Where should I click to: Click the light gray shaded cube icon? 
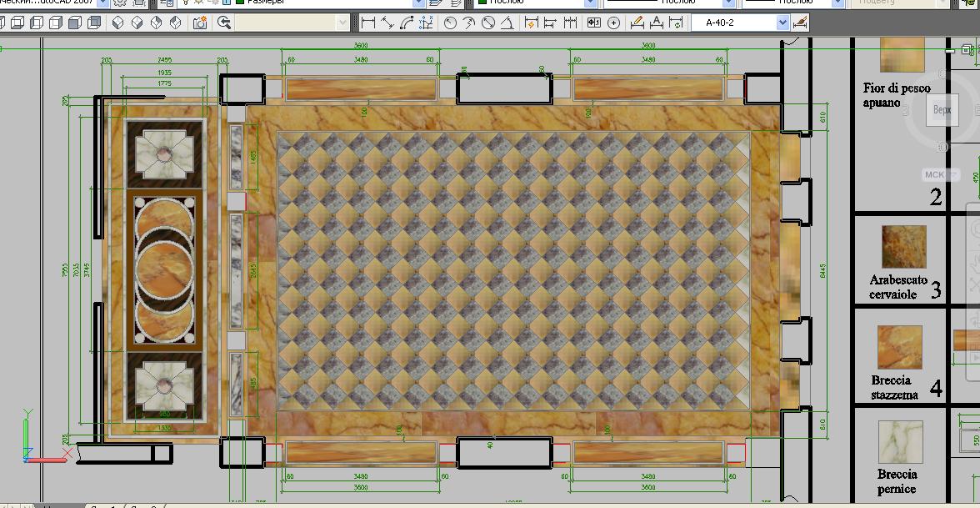75,23
